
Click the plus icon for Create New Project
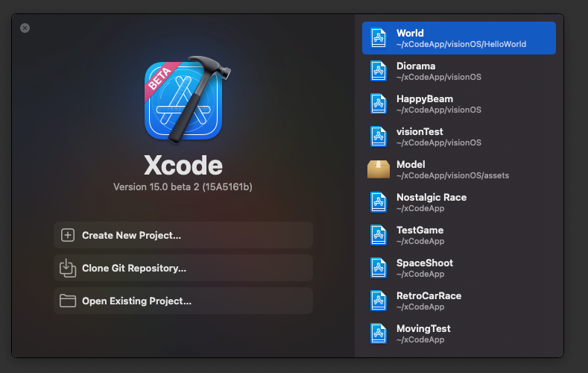pyautogui.click(x=68, y=235)
